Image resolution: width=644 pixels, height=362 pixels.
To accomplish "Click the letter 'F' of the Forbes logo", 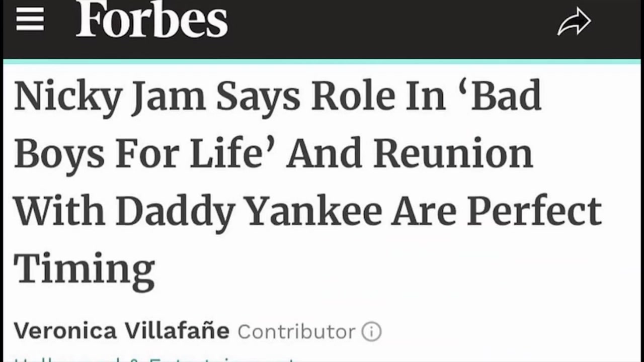I will click(91, 19).
